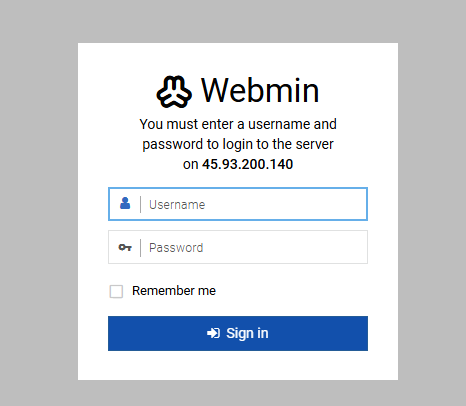Click the key icon in Password field
Screen dimensions: 466x406
pos(125,247)
